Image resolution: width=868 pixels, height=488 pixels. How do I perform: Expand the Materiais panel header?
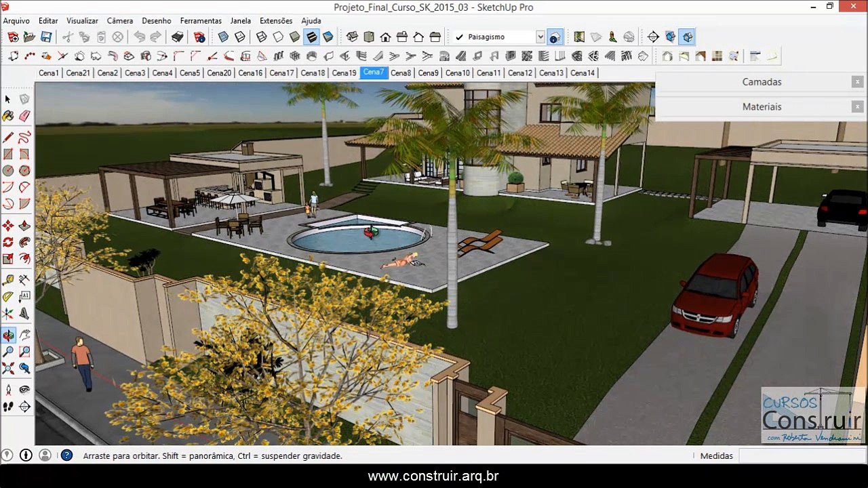762,106
